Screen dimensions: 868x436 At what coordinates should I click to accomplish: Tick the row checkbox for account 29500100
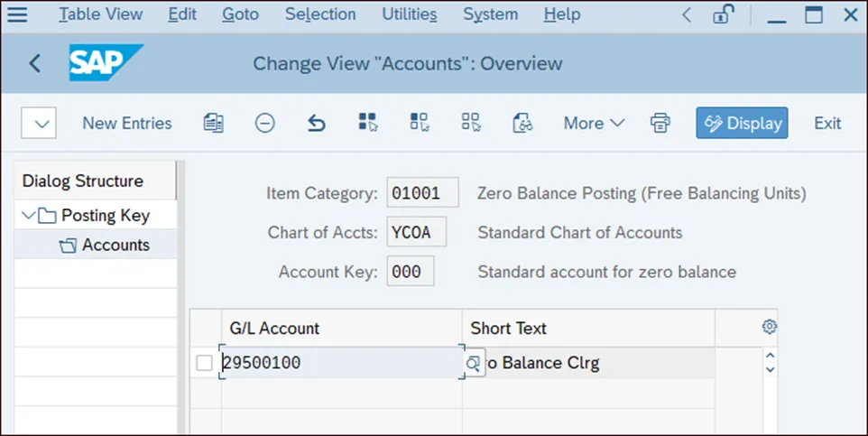pyautogui.click(x=205, y=363)
